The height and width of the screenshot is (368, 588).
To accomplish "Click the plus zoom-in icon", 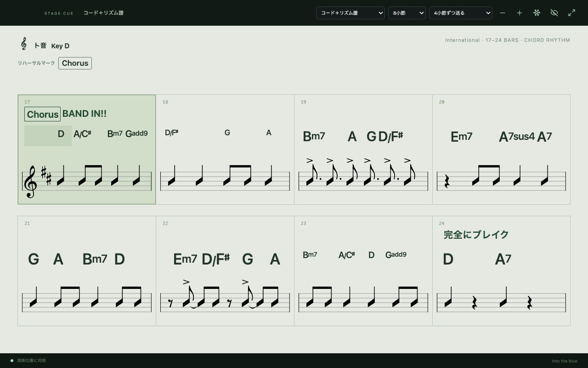I will pyautogui.click(x=520, y=13).
